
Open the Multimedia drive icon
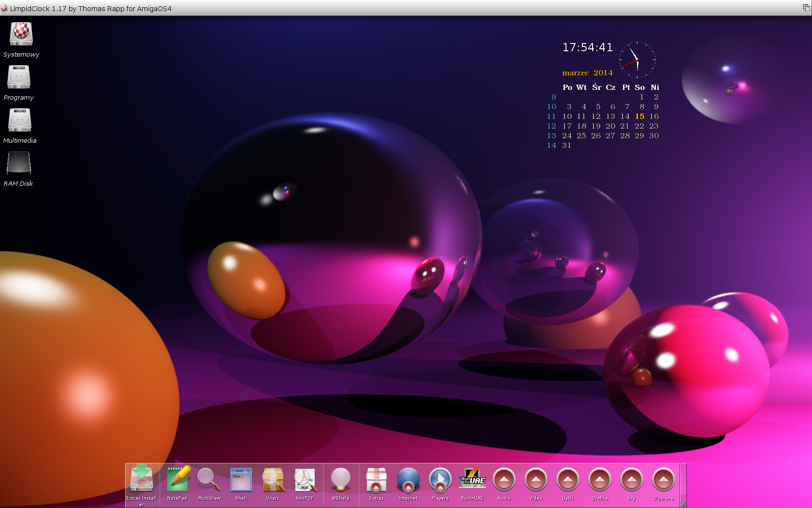coord(20,120)
